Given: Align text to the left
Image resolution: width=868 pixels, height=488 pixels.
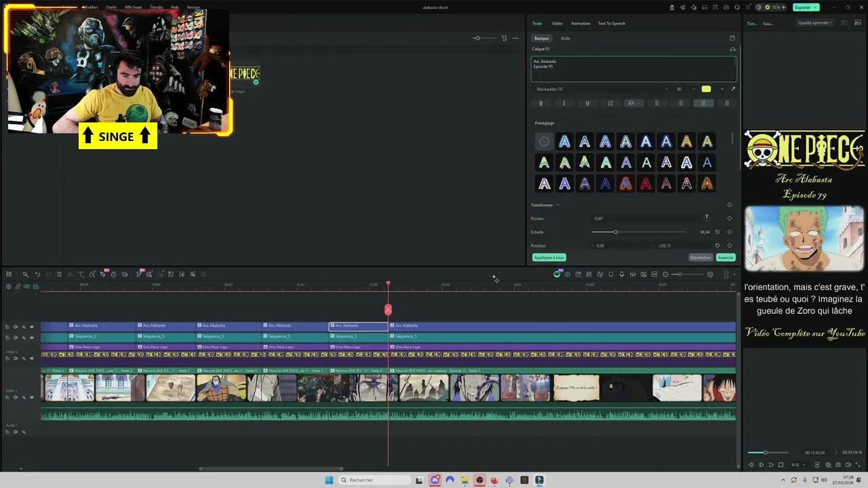Looking at the screenshot, I should pos(656,103).
